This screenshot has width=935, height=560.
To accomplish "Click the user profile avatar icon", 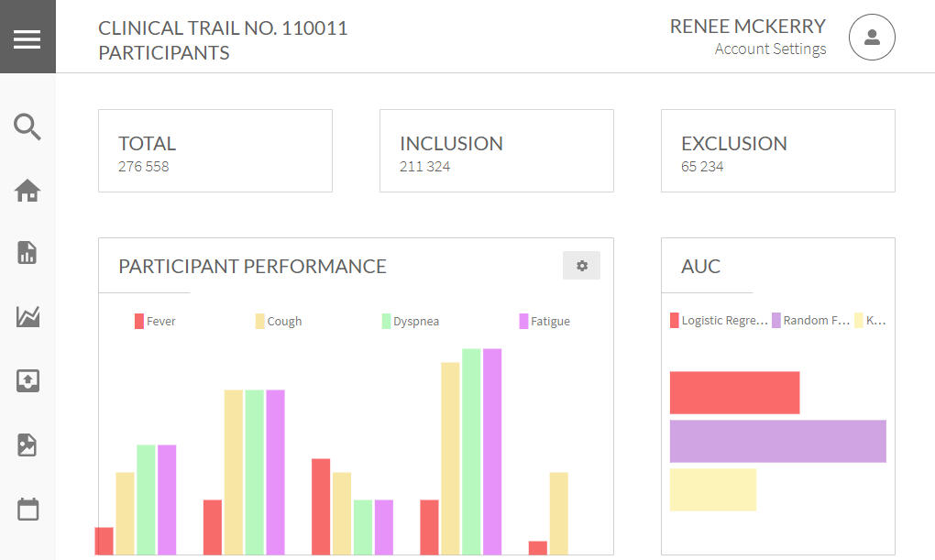I will (871, 38).
